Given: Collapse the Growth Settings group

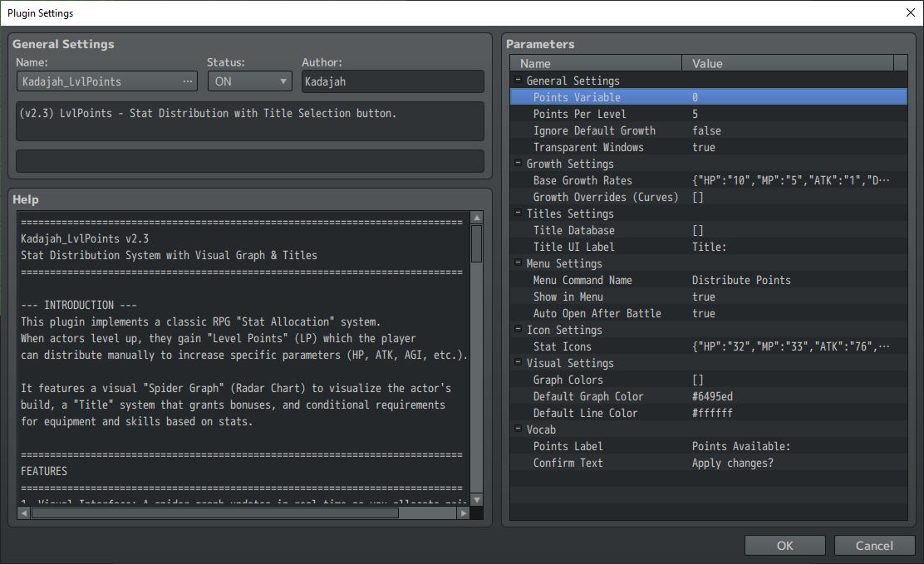Looking at the screenshot, I should [x=519, y=164].
